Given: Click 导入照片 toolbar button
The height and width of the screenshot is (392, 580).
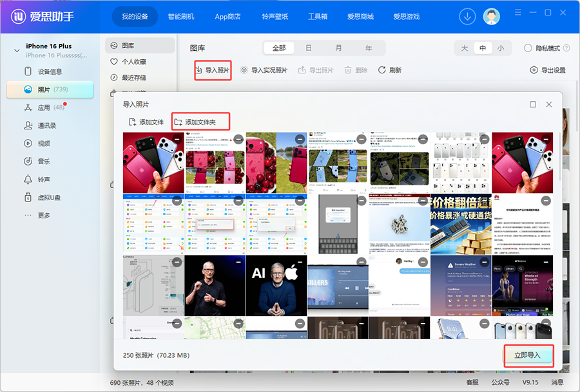Looking at the screenshot, I should click(x=213, y=70).
